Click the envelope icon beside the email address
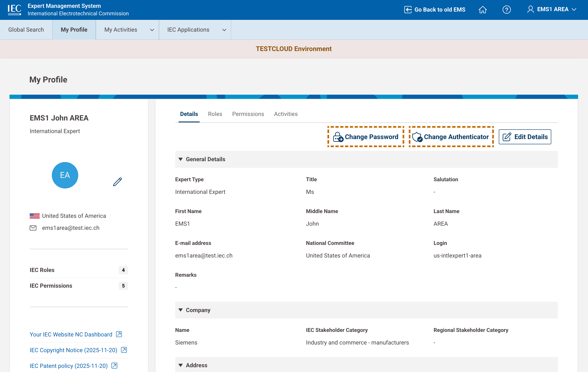Image resolution: width=588 pixels, height=372 pixels. point(33,228)
